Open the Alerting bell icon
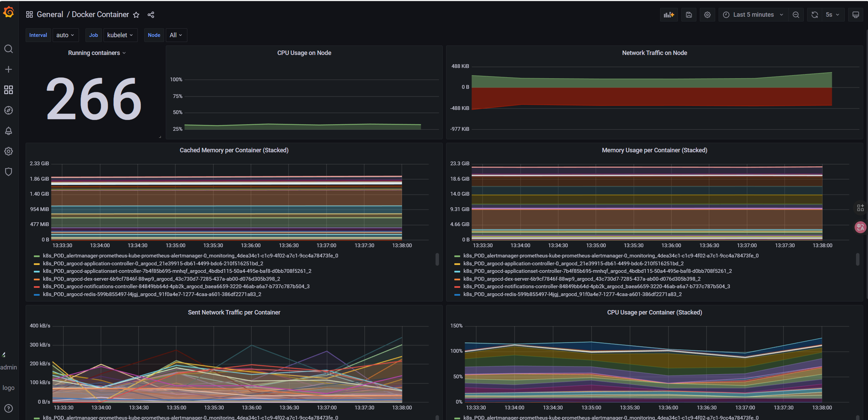 point(9,131)
